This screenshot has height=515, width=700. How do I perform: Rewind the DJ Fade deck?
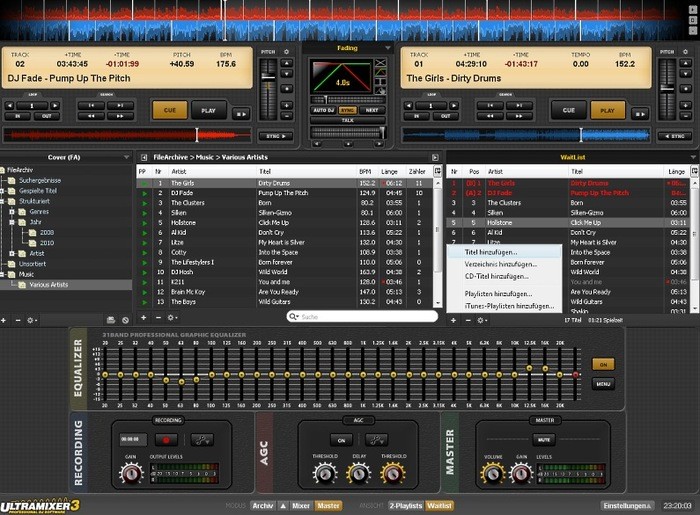point(91,116)
